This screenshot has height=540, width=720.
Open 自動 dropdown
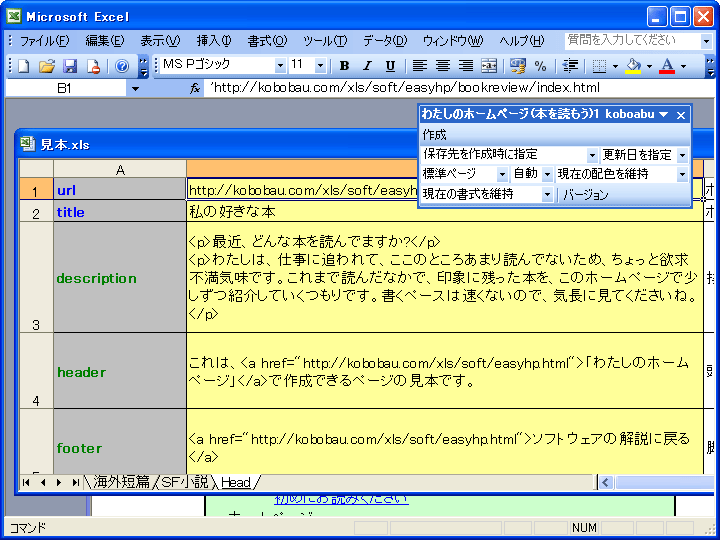pos(547,174)
